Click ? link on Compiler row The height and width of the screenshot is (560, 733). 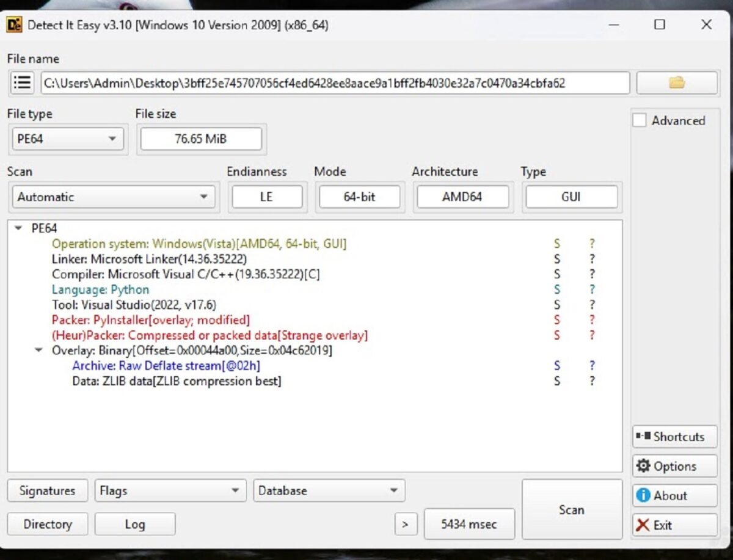(592, 274)
